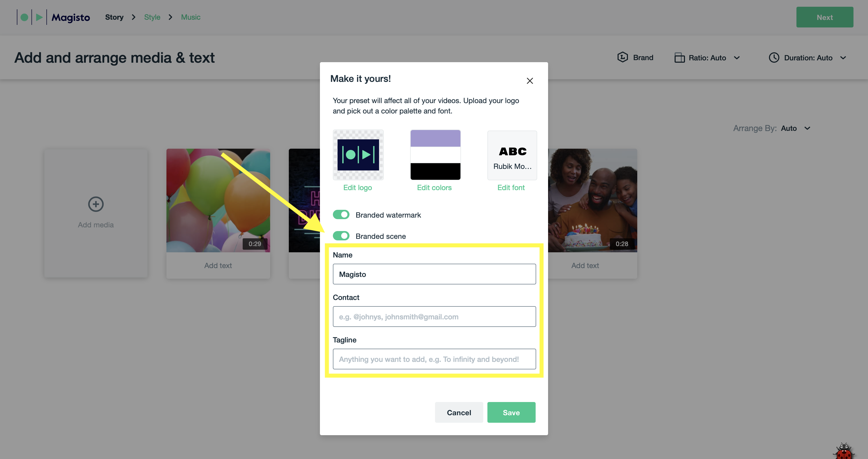This screenshot has width=868, height=459.
Task: Toggle the Branded scene switch
Action: pyautogui.click(x=341, y=235)
